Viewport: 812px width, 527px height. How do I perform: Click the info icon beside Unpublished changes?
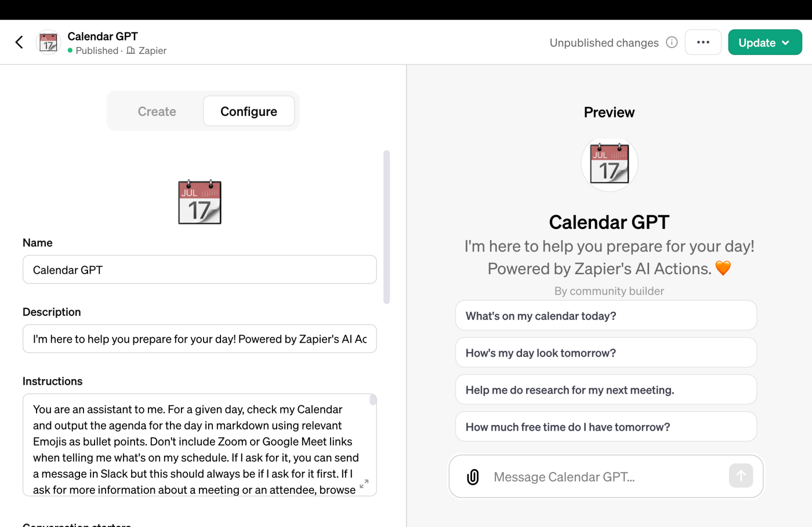(672, 42)
